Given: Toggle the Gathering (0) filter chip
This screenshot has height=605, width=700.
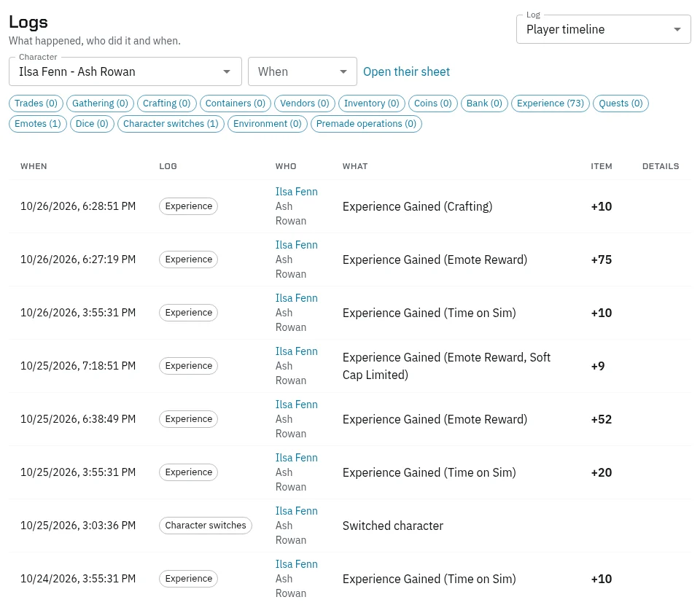Looking at the screenshot, I should click(x=100, y=104).
